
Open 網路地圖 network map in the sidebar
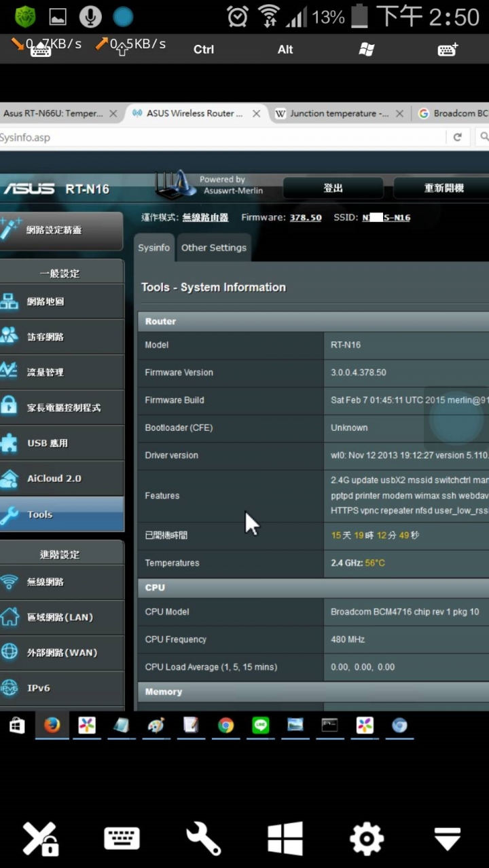point(61,301)
